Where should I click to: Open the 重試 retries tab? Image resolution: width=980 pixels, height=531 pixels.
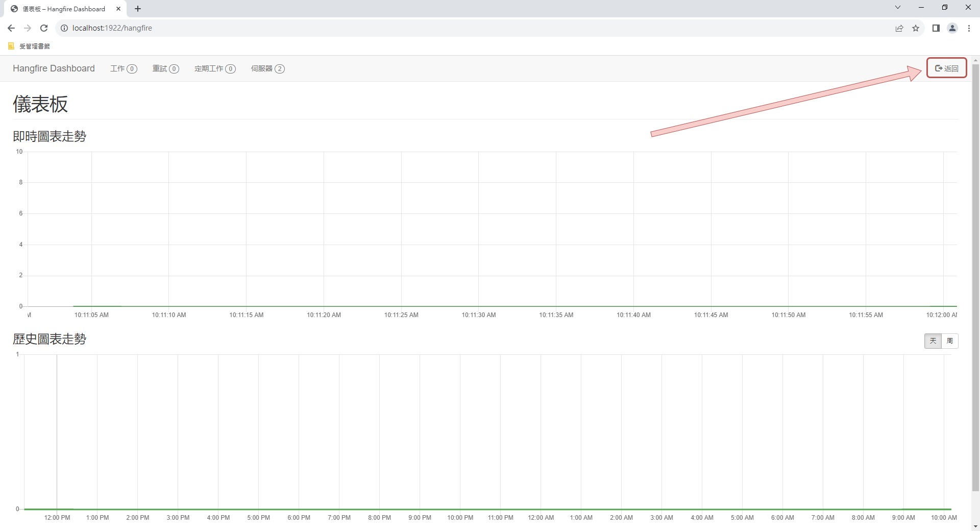click(165, 68)
